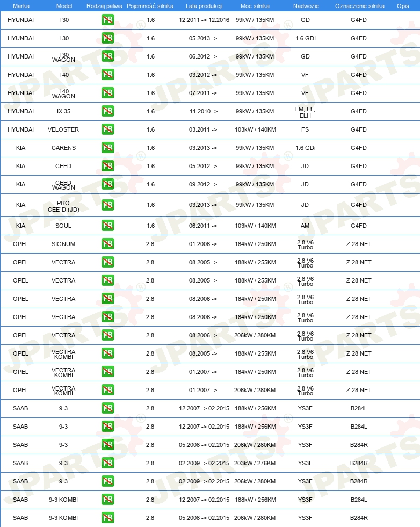Image resolution: width=420 pixels, height=527 pixels.
Task: Select the IX 35 model cell
Action: pos(63,111)
